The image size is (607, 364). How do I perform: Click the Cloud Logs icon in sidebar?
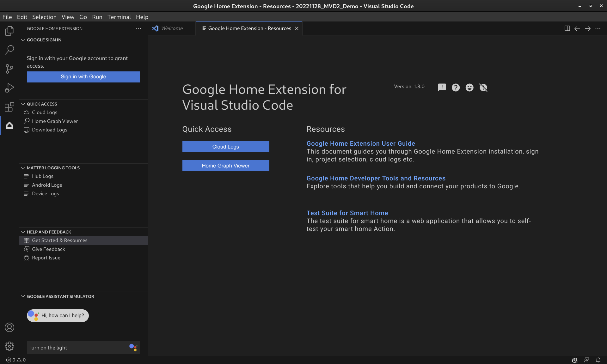pos(27,112)
